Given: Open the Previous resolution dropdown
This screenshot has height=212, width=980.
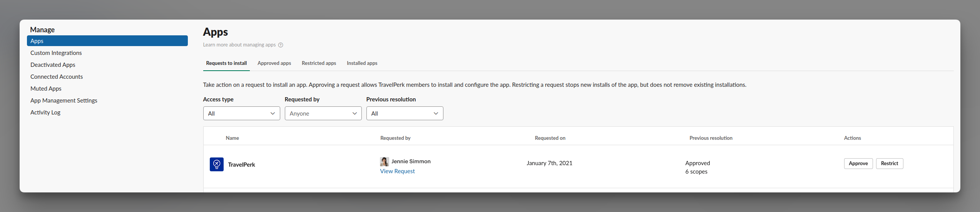Looking at the screenshot, I should point(405,113).
